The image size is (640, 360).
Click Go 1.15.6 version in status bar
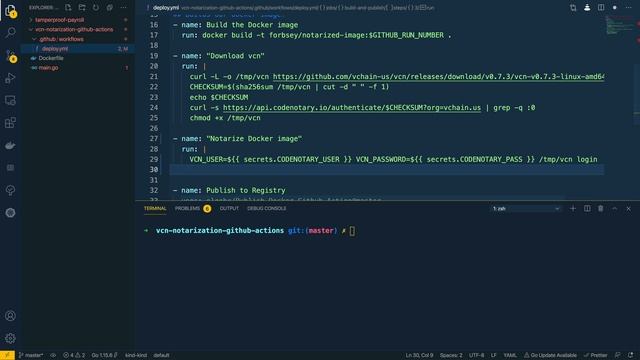104,355
